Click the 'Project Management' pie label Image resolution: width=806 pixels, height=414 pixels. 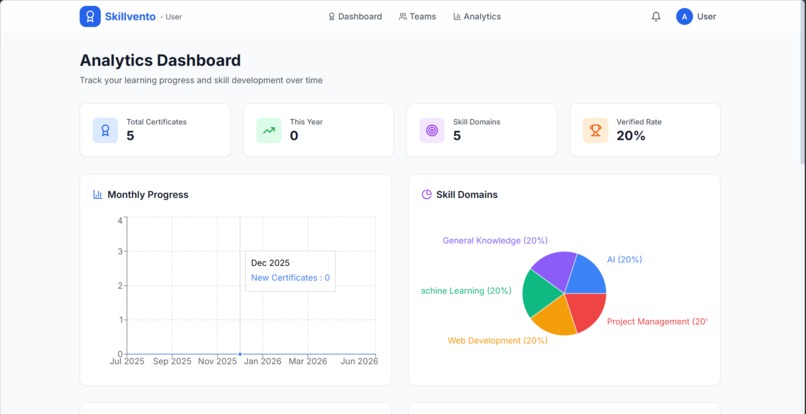pos(657,321)
